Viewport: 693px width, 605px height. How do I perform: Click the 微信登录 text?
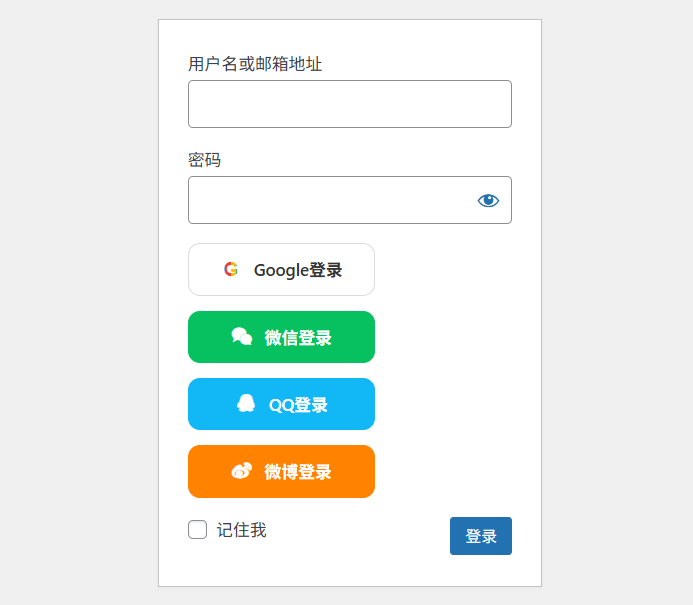tap(298, 338)
